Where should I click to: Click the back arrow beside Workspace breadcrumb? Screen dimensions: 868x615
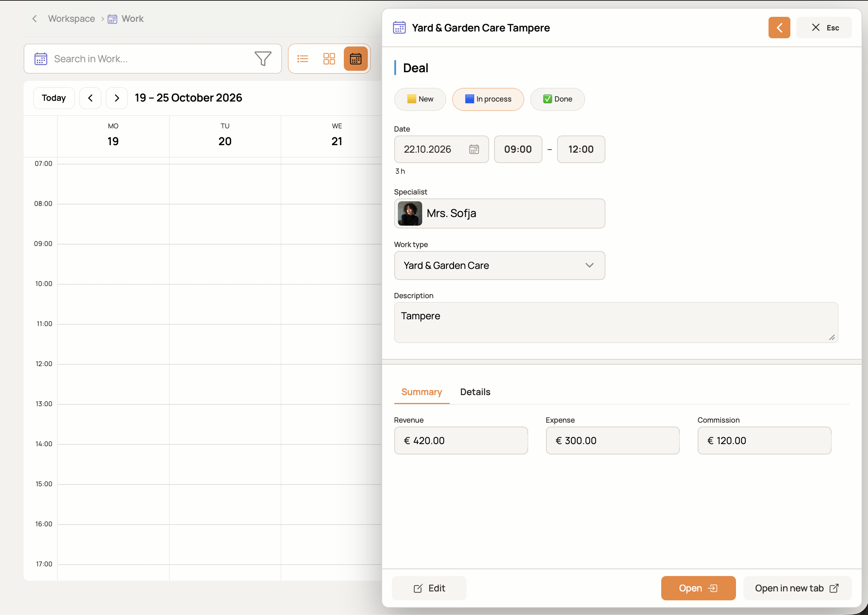34,19
